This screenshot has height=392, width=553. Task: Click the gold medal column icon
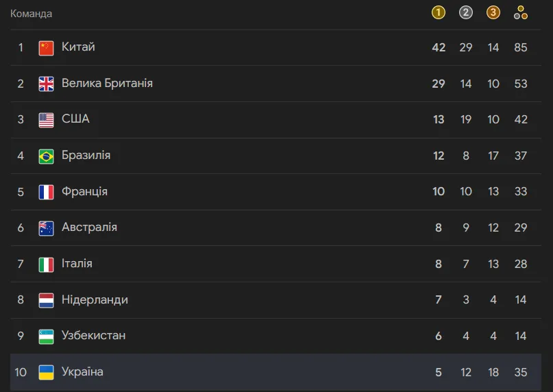(439, 12)
